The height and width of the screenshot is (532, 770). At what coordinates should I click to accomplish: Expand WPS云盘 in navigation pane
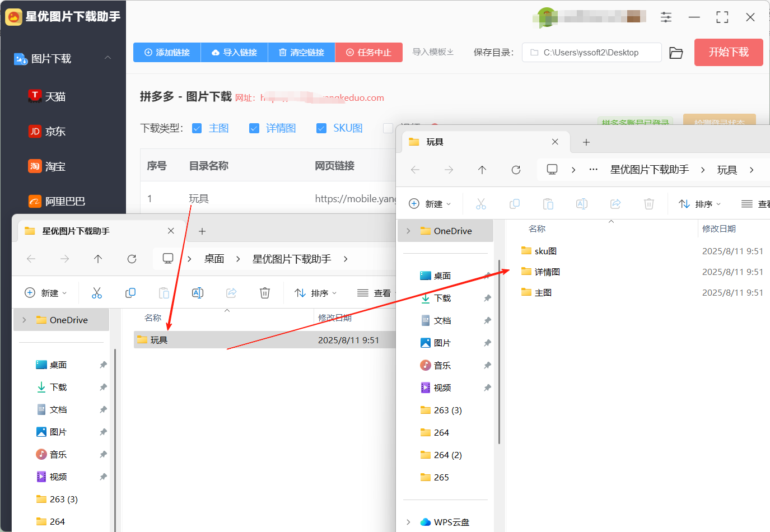(408, 522)
